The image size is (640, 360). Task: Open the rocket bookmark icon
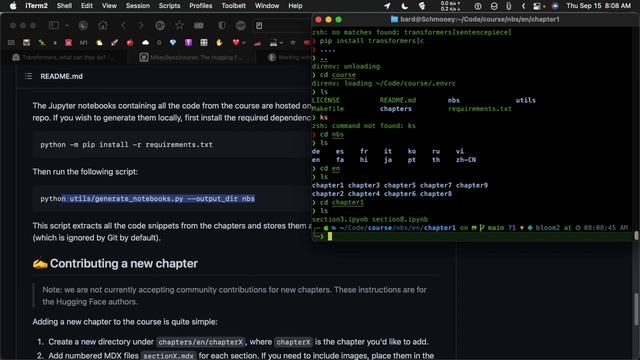(115, 42)
